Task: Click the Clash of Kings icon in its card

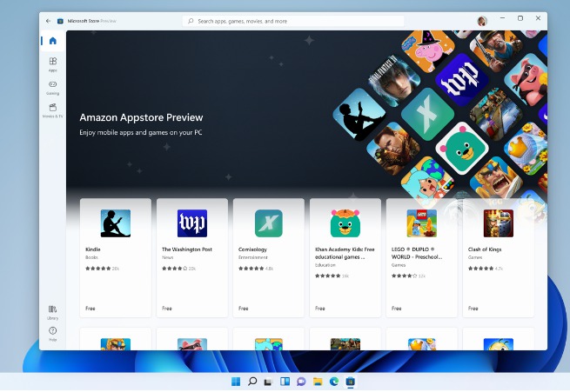Action: (x=499, y=223)
